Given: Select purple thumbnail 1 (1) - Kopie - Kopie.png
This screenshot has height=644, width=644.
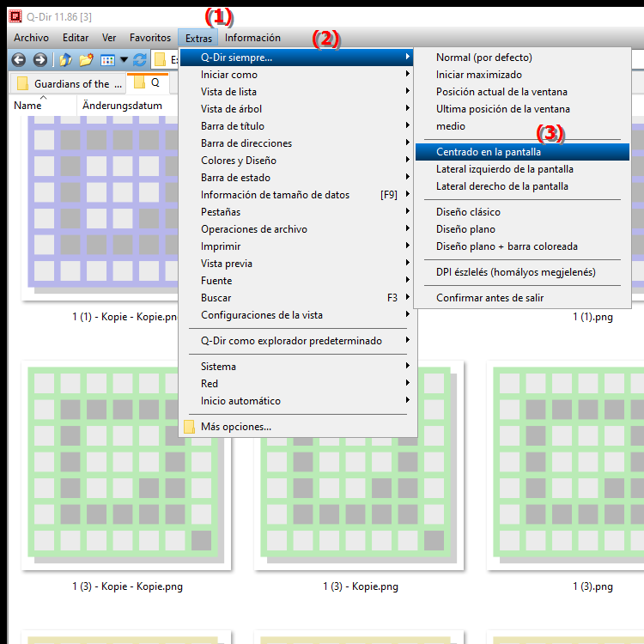Looking at the screenshot, I should 100,209.
